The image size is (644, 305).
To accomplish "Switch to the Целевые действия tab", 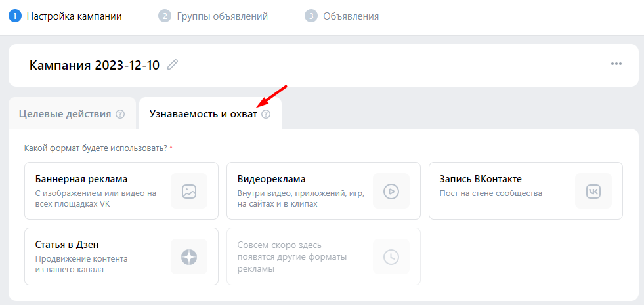I will point(72,113).
